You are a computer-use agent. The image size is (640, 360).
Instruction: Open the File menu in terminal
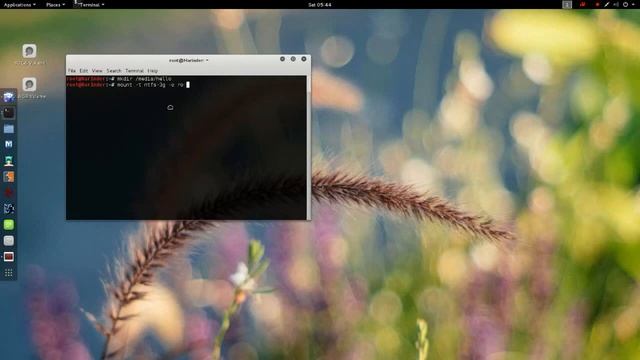pyautogui.click(x=72, y=71)
